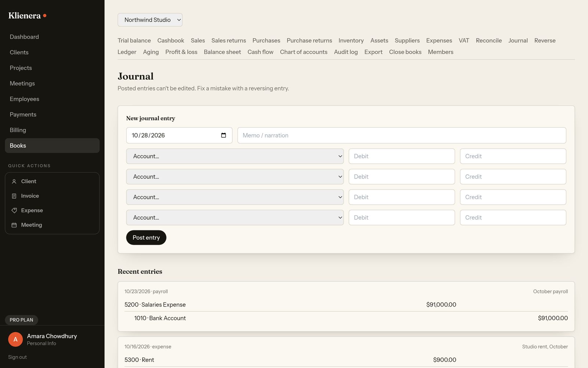Select the Reconcile tab
Screen dimensions: 588x368
[x=488, y=40]
